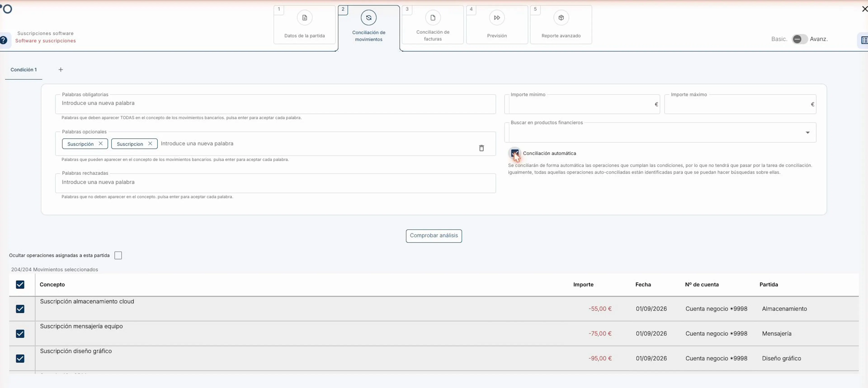868x388 pixels.
Task: Go to step 5 Reporte avanzado
Action: [x=561, y=25]
